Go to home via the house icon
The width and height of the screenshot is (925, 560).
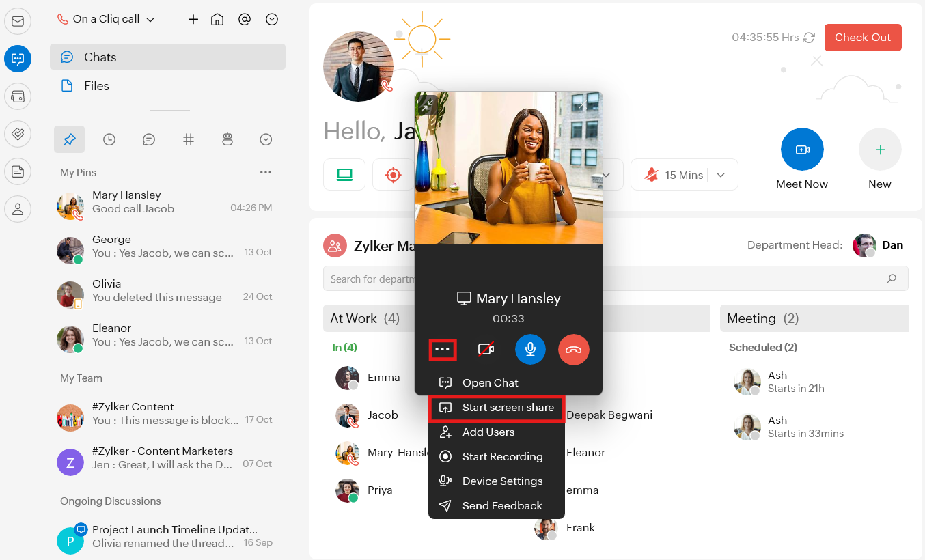point(217,19)
